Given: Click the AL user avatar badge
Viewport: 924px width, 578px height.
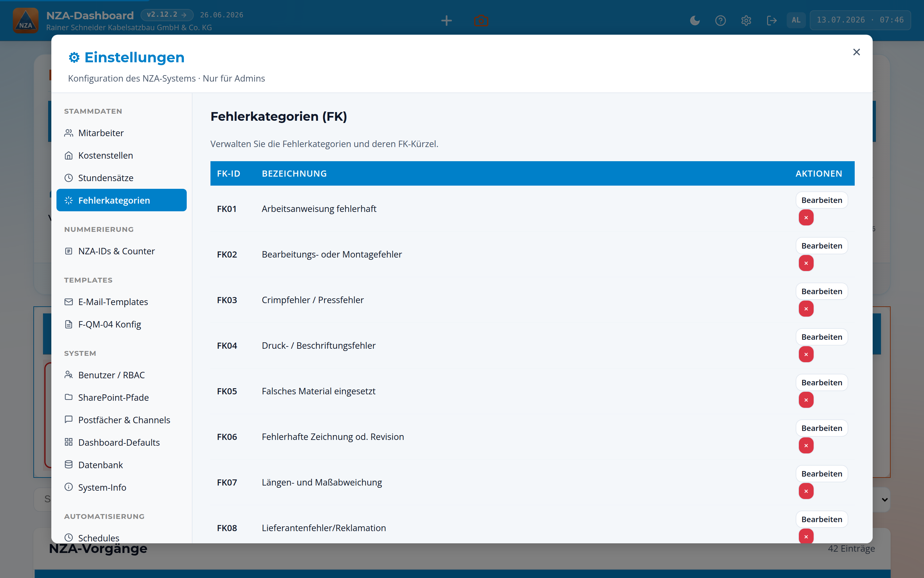Looking at the screenshot, I should click(796, 20).
